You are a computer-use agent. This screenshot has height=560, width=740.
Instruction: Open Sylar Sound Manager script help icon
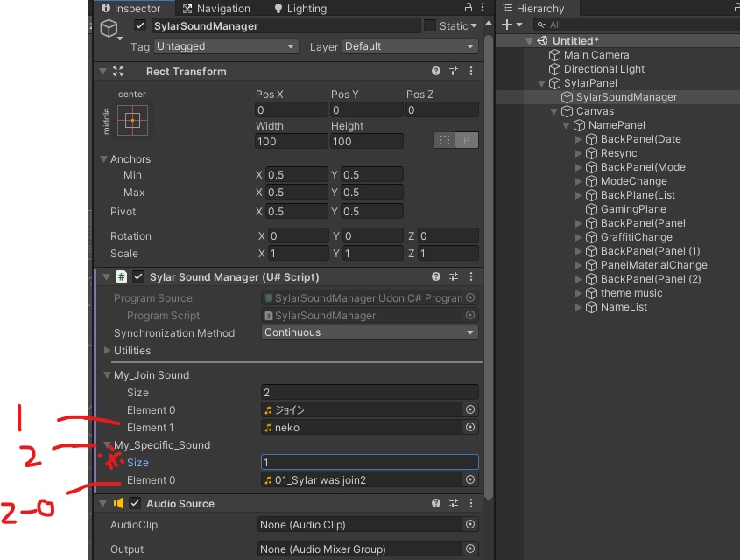point(435,276)
